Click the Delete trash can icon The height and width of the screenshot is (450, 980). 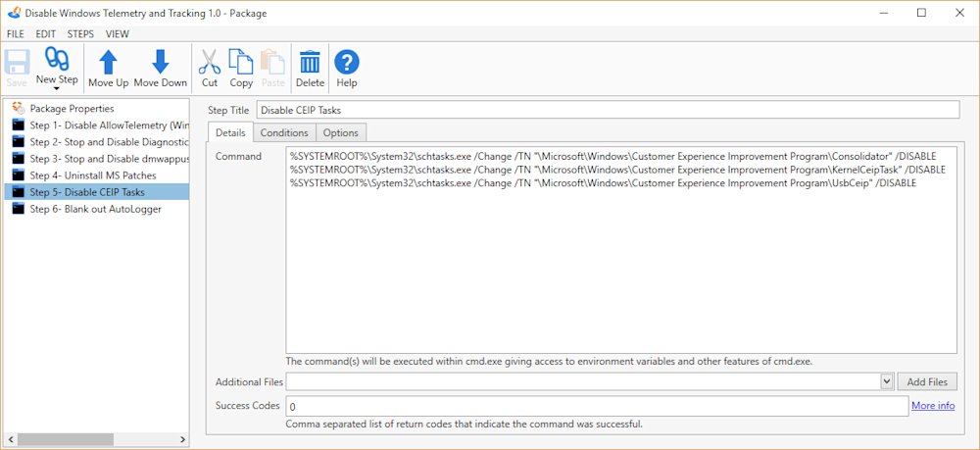(x=310, y=63)
